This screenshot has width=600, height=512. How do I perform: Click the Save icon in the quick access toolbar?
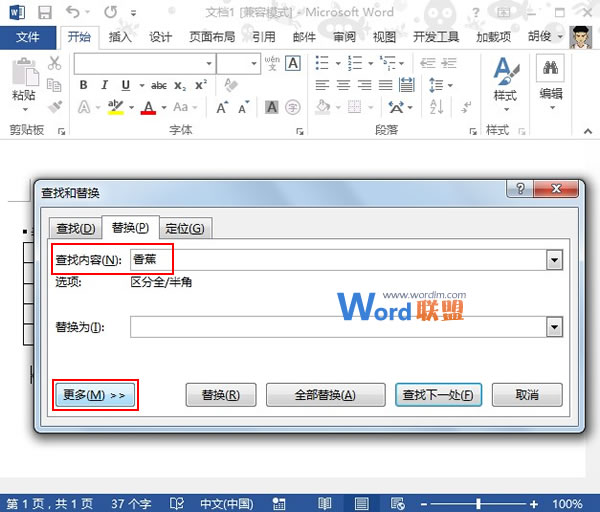click(x=45, y=13)
